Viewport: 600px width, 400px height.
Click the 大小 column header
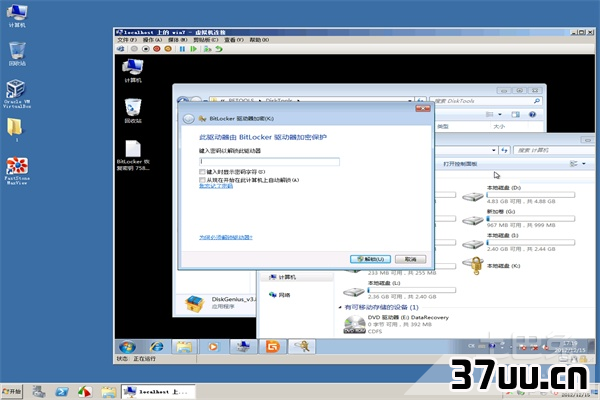point(499,126)
